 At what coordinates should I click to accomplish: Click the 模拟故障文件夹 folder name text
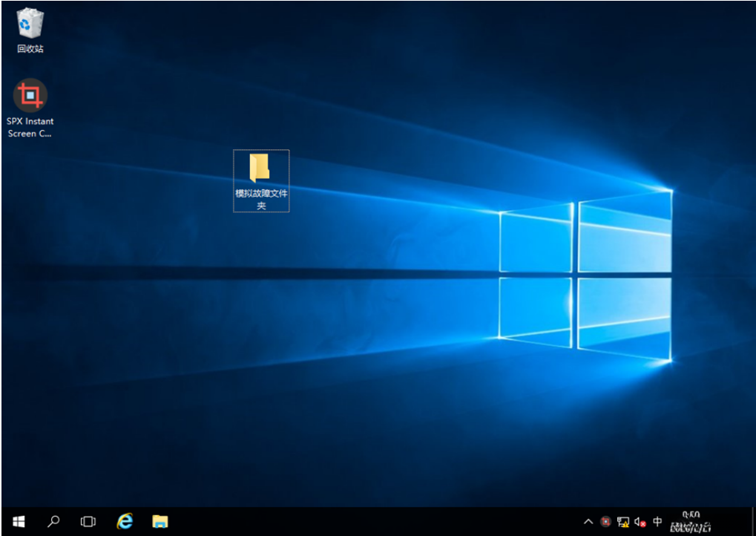pos(261,199)
